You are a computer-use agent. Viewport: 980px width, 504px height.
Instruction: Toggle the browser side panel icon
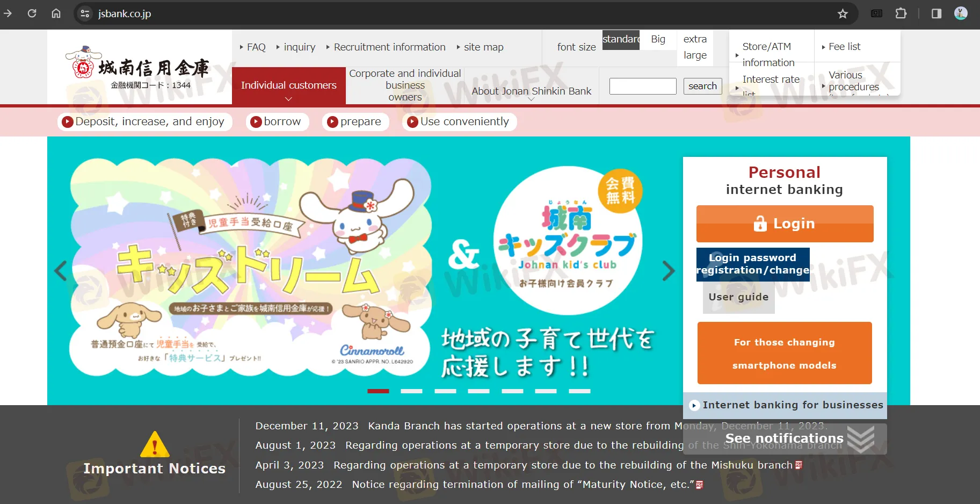(x=937, y=13)
